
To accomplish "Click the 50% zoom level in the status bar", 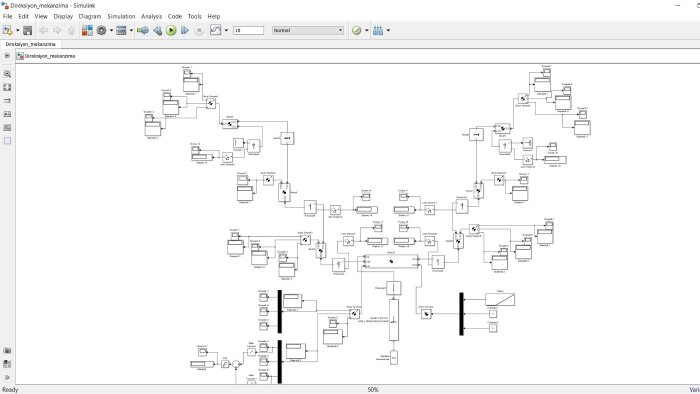I will pos(373,390).
